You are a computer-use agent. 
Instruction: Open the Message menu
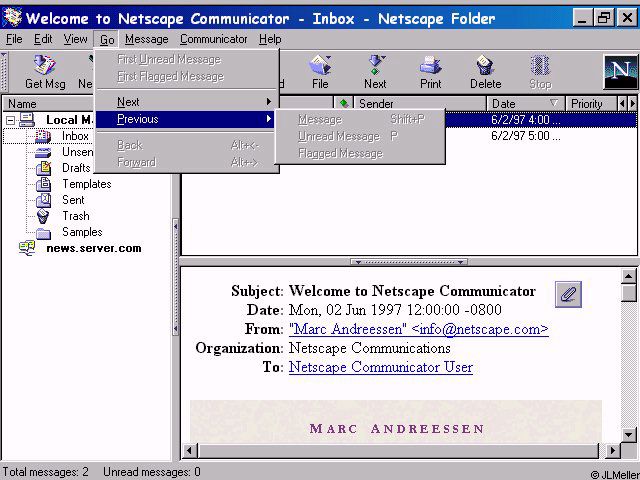[147, 39]
